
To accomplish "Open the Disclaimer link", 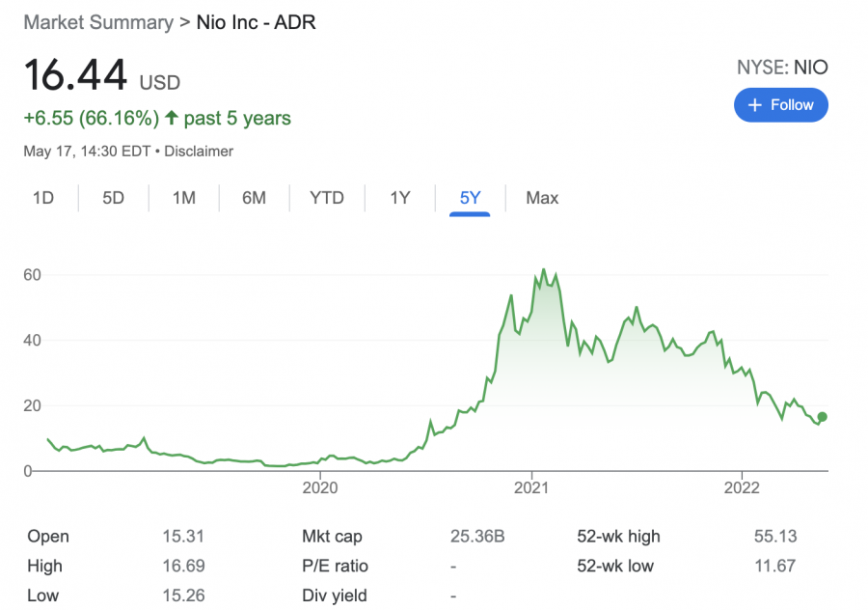I will pyautogui.click(x=199, y=152).
